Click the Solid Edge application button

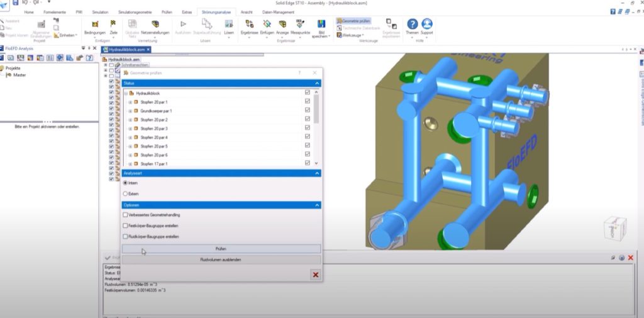4,5
